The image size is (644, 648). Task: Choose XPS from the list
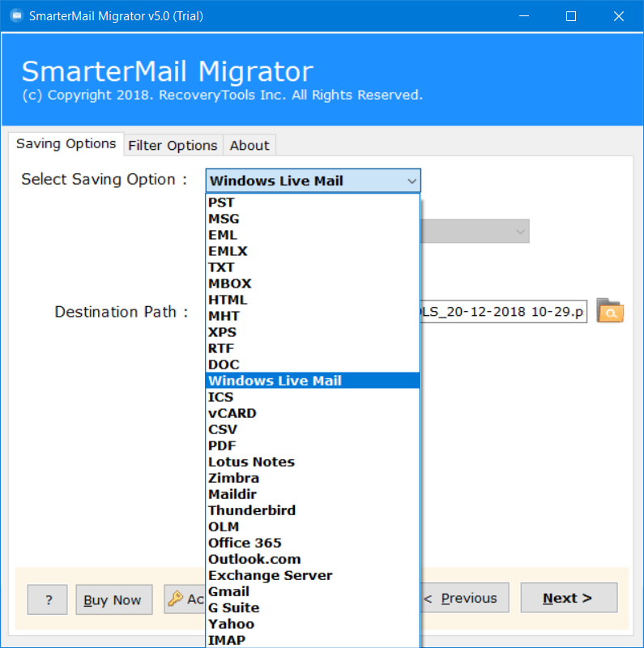(x=313, y=332)
